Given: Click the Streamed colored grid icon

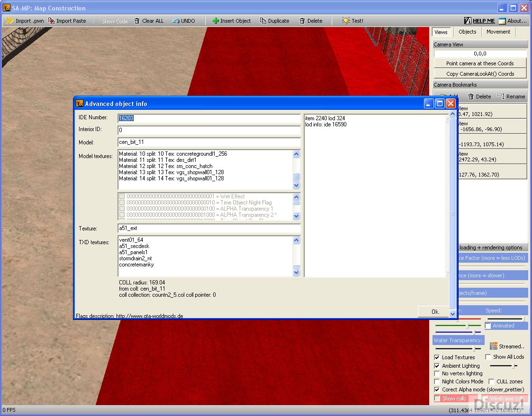Looking at the screenshot, I should (x=494, y=346).
